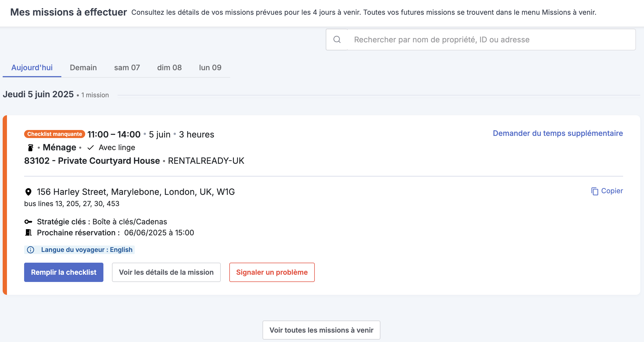Click the 11:00 – 14:00 time range
644x342 pixels.
114,134
